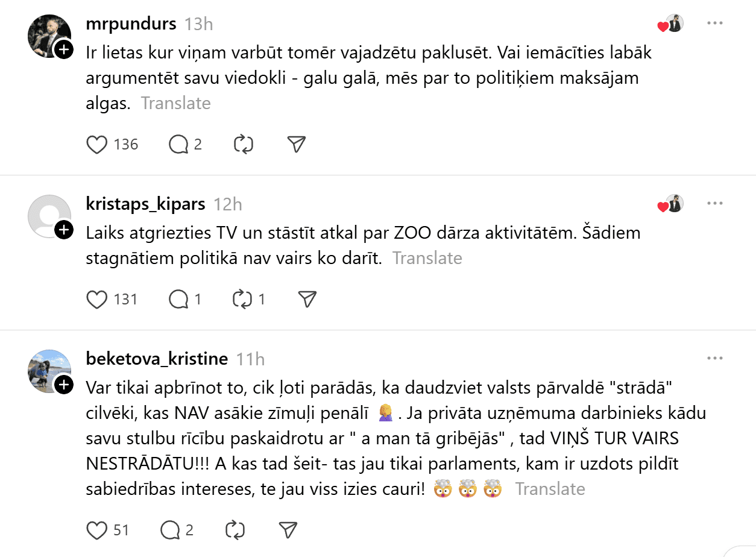Image resolution: width=756 pixels, height=557 pixels.
Task: Like the beketova_kristine comment
Action: (x=97, y=530)
